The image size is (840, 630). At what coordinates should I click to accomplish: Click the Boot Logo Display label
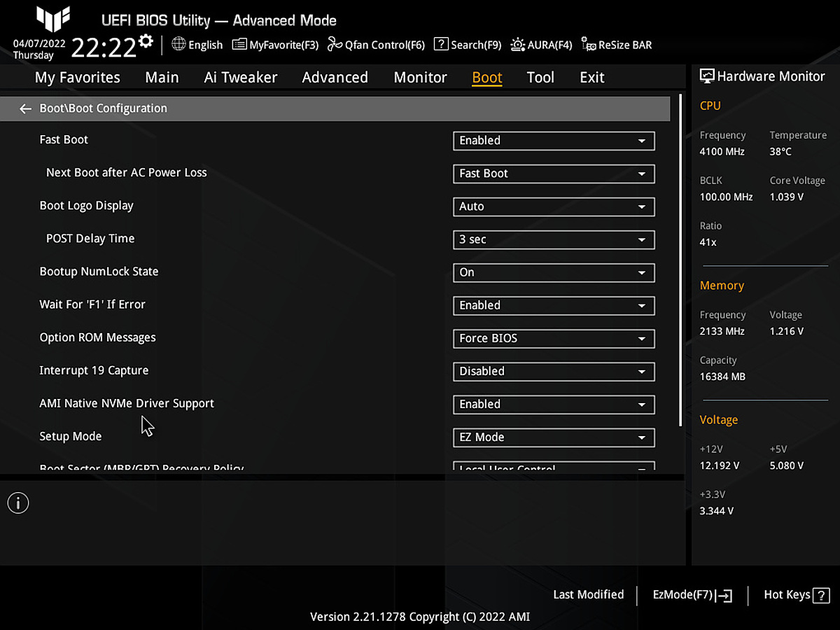click(86, 206)
